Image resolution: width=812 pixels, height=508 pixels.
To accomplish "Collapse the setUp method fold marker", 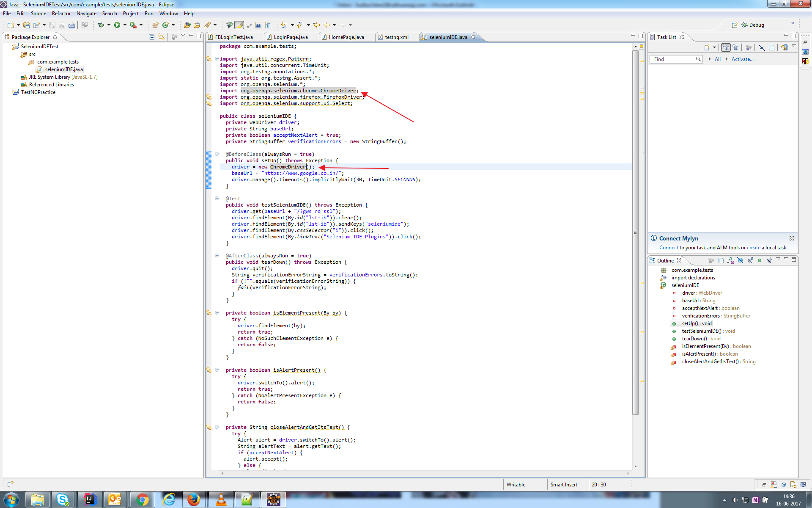I will coord(217,154).
